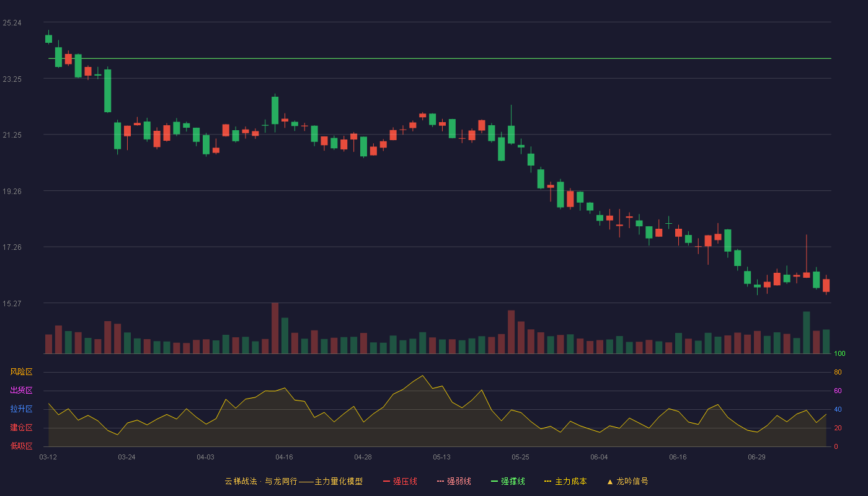Click the 建仓区 zone label
This screenshot has width=868, height=496.
pyautogui.click(x=21, y=428)
